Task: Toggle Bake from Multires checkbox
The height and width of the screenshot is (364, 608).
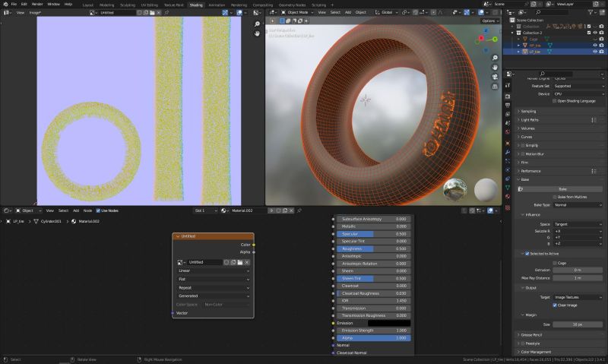Action: point(555,198)
